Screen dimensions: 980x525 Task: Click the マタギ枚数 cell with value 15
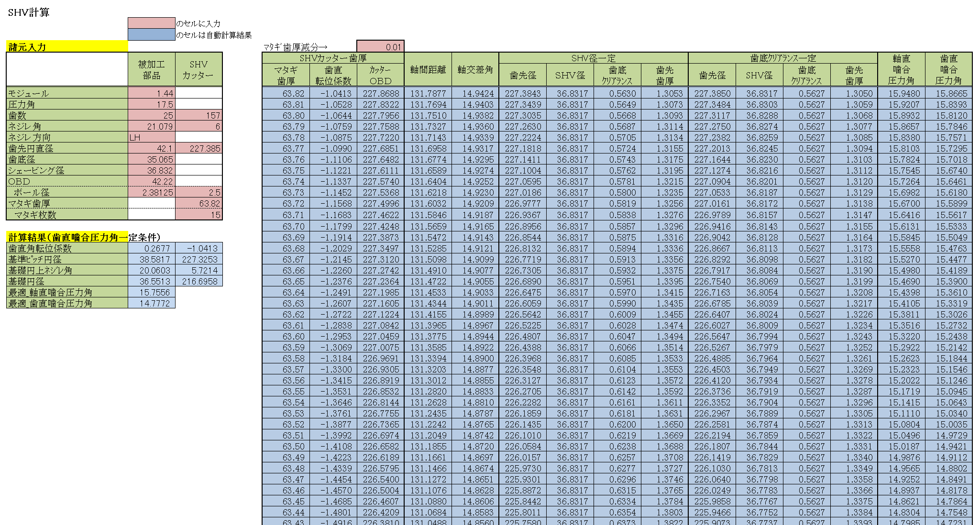pyautogui.click(x=198, y=215)
